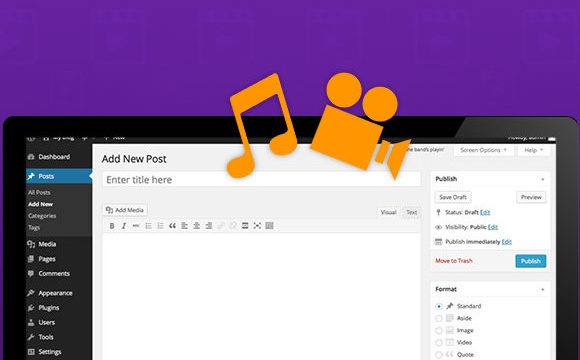The height and width of the screenshot is (360, 580).
Task: Open distraction-free fullscreen writing mode icon
Action: pos(257,226)
